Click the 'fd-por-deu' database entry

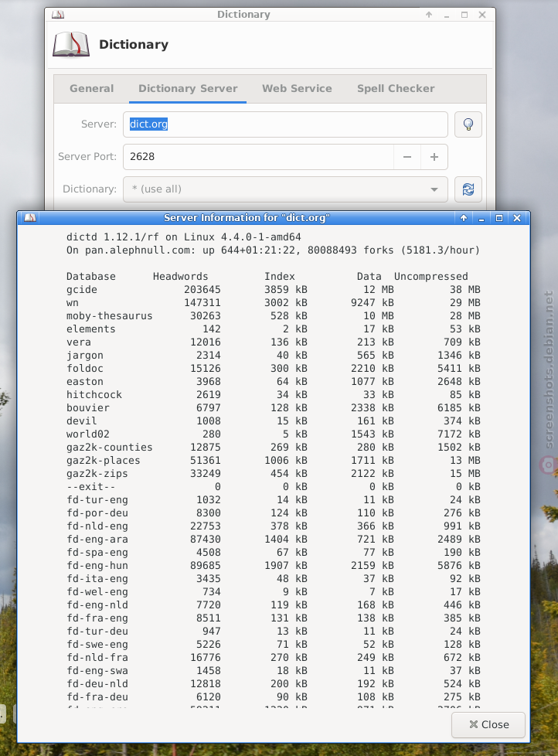[97, 513]
